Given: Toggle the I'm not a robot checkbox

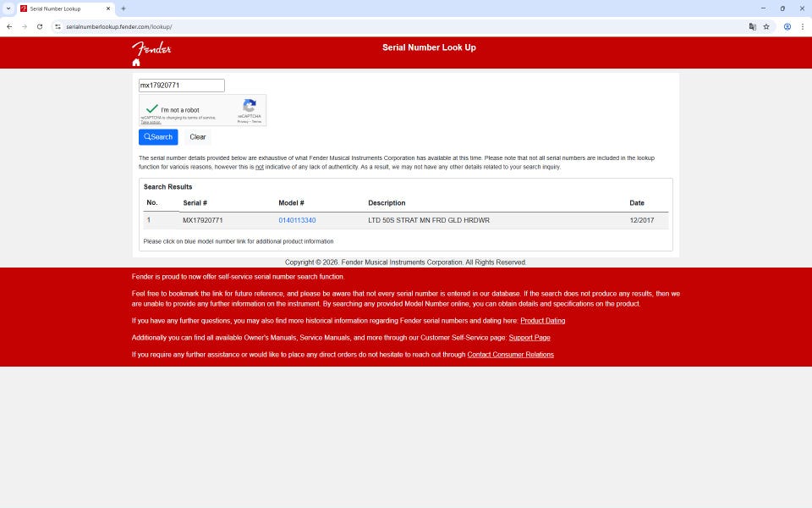Looking at the screenshot, I should tap(151, 109).
